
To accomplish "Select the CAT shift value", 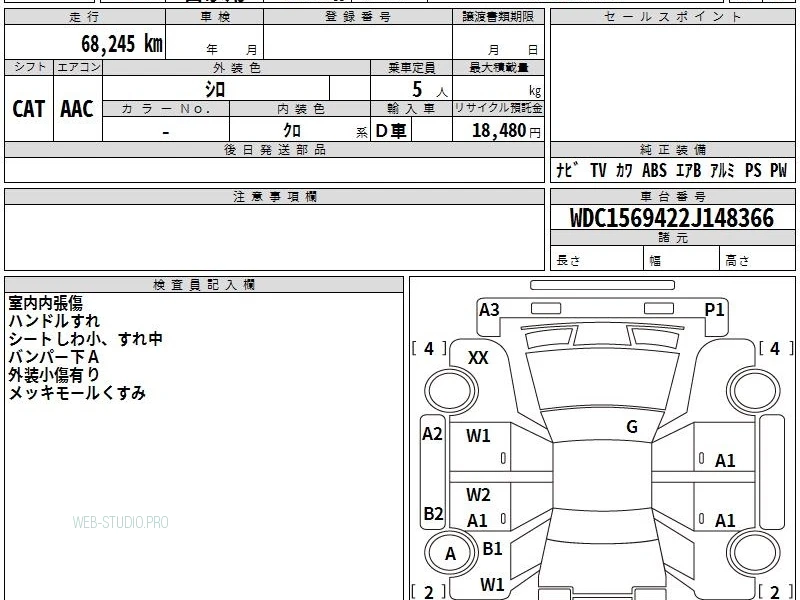I will (29, 109).
